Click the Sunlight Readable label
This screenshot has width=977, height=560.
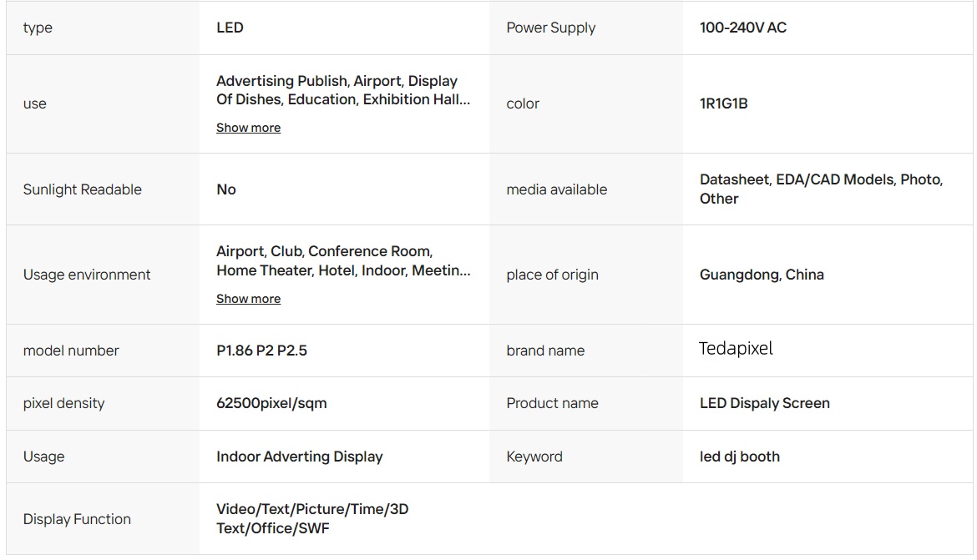point(82,189)
